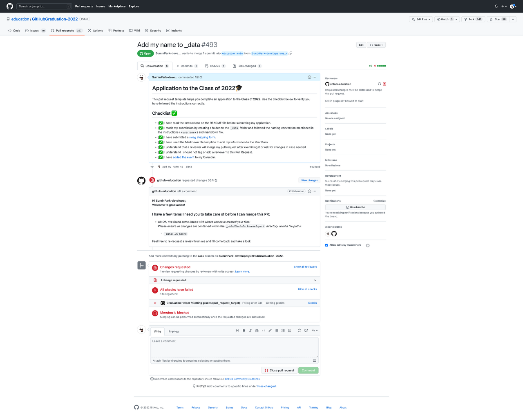Go to repository Issues tab
The height and width of the screenshot is (420, 523).
[x=36, y=31]
